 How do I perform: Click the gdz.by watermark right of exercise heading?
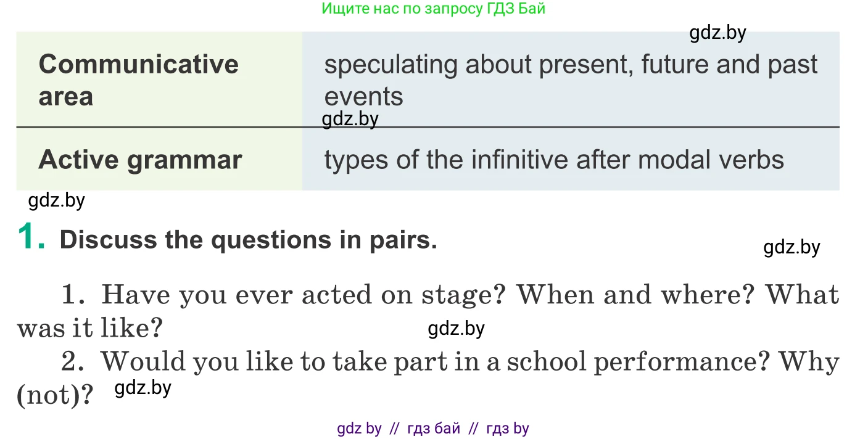click(x=792, y=247)
